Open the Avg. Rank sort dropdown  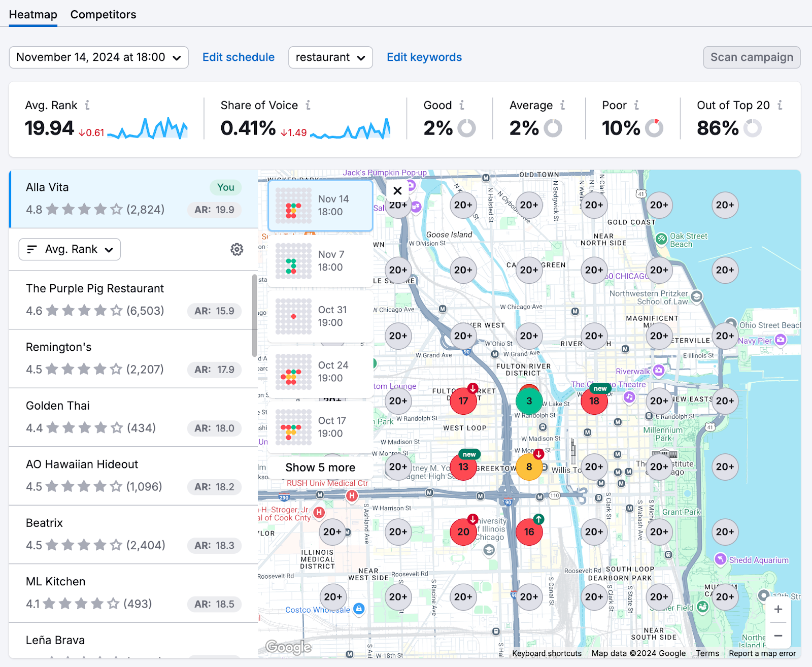[69, 249]
